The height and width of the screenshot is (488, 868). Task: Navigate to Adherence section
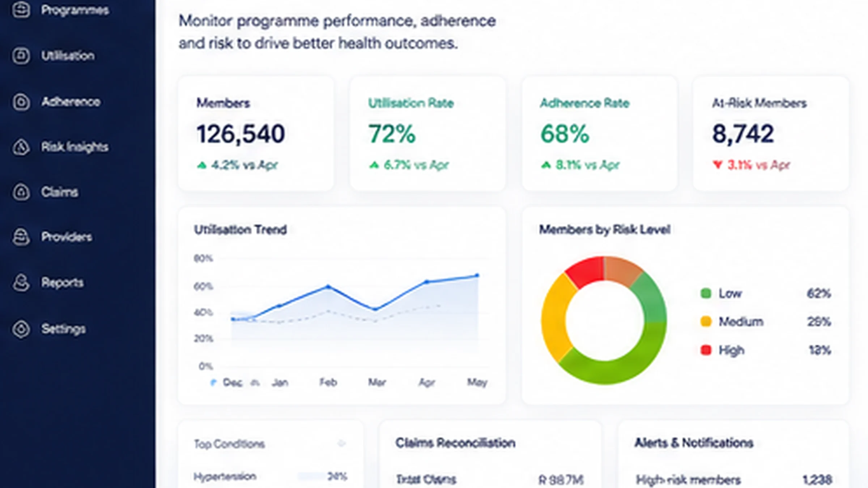click(x=71, y=102)
